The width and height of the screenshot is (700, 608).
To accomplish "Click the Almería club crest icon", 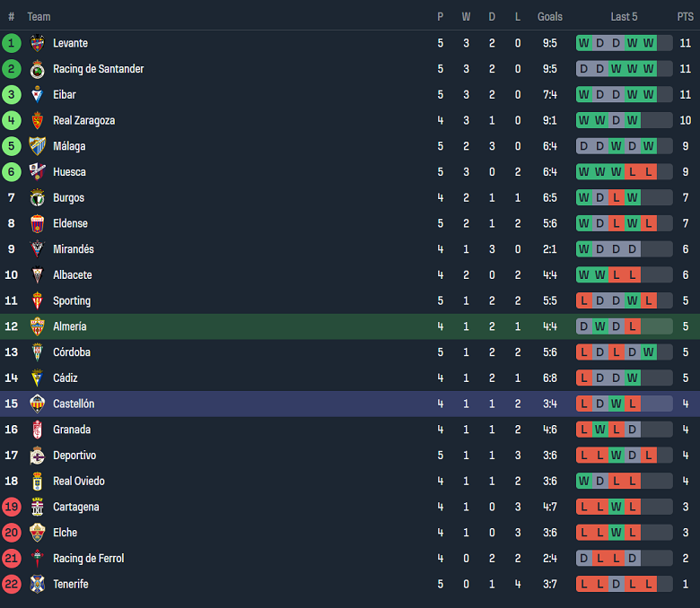I will [x=37, y=326].
